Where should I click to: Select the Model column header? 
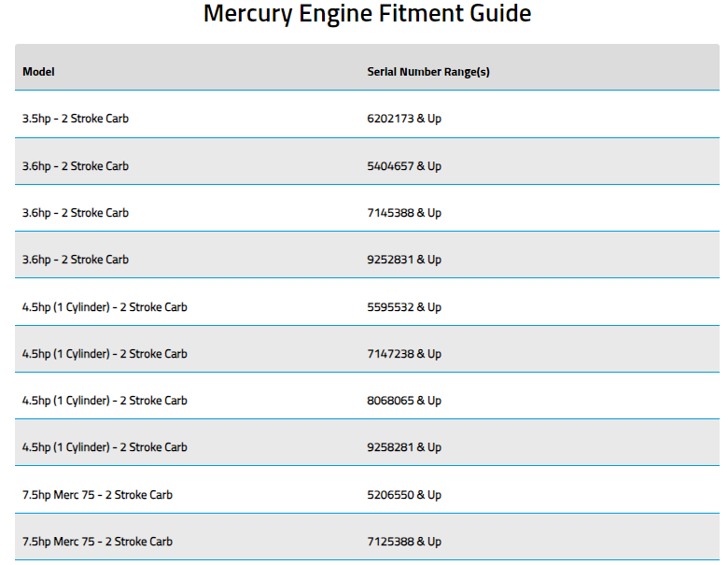pyautogui.click(x=38, y=72)
